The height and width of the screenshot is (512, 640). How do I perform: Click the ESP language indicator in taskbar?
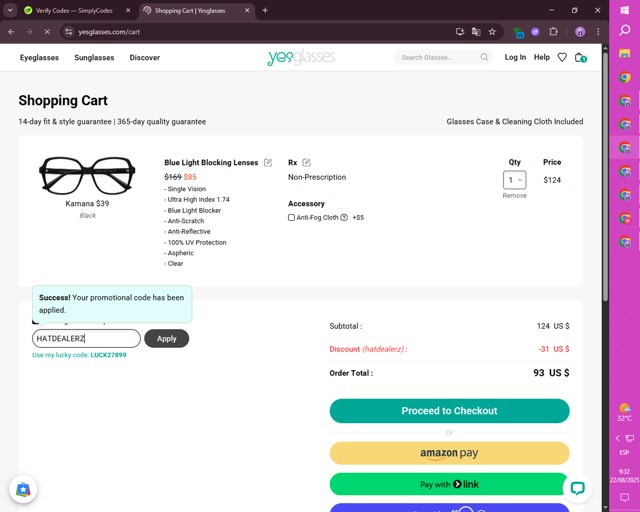point(624,452)
